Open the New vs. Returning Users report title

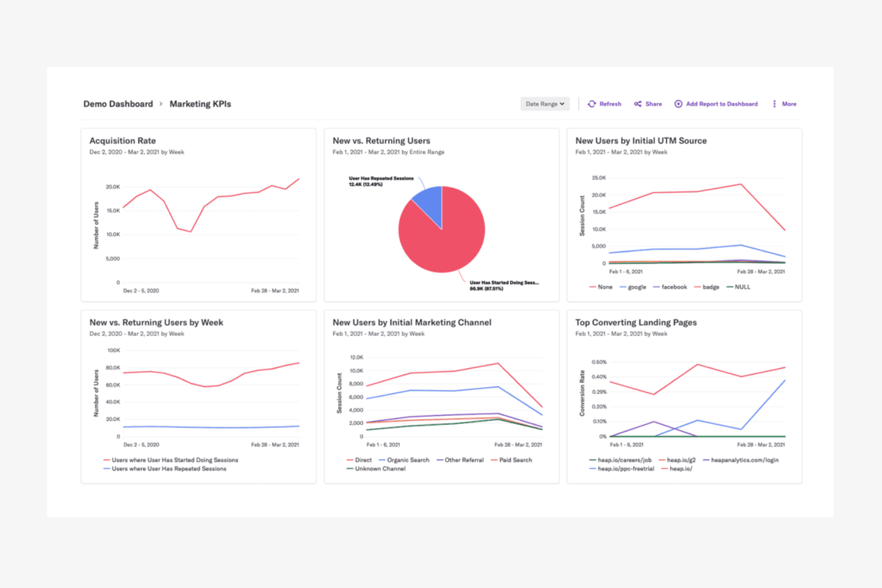click(x=381, y=141)
